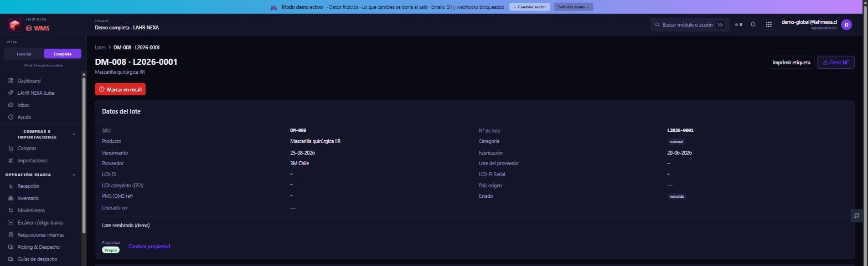
Task: Click the status dot counter showing 0
Action: tap(738, 24)
